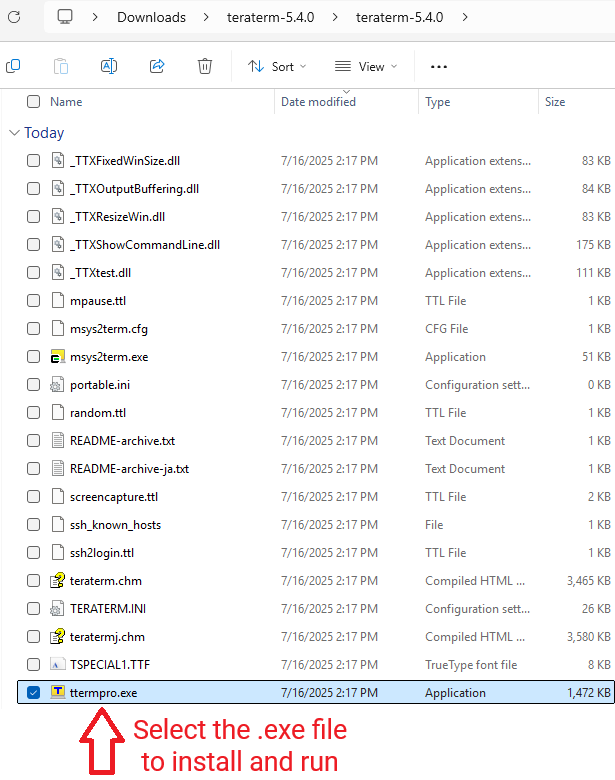
Task: Click the ttermpro.exe Tera Term icon
Action: [x=58, y=692]
